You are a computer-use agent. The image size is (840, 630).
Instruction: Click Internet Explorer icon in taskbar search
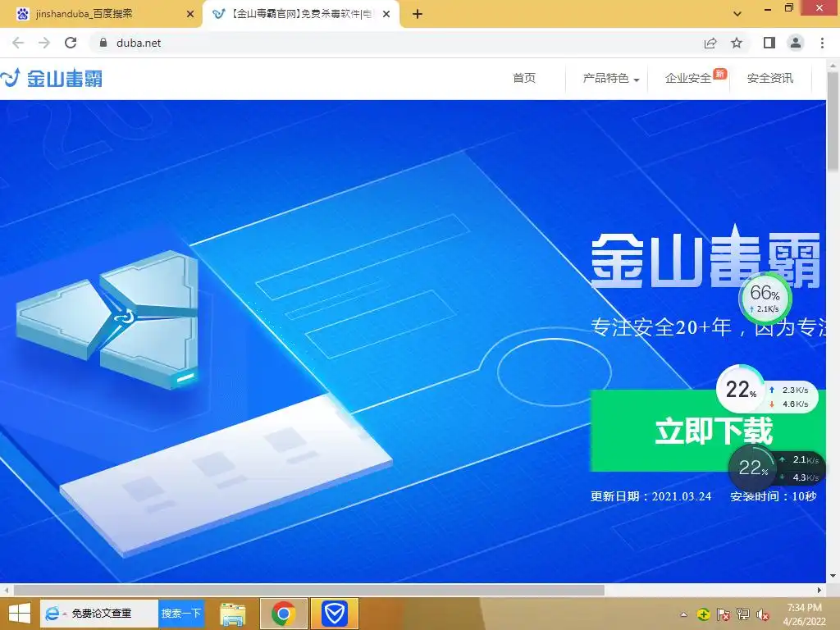click(x=52, y=614)
